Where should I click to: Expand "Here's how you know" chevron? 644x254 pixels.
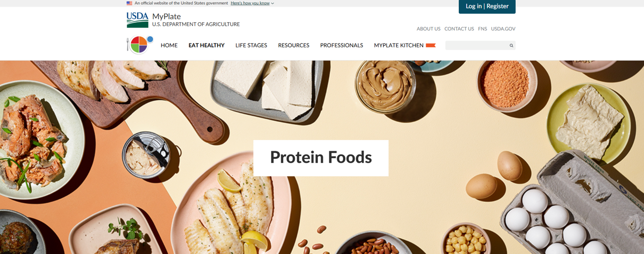[273, 3]
